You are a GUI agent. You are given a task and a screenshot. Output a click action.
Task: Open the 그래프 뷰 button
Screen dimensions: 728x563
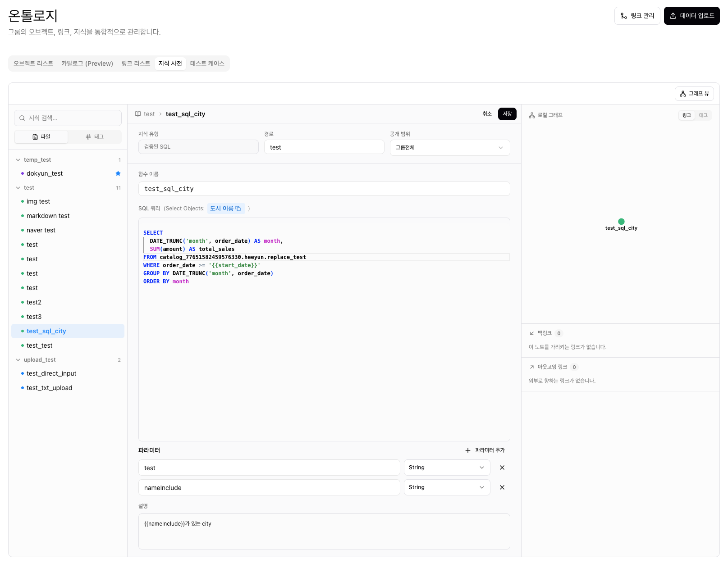pyautogui.click(x=694, y=94)
